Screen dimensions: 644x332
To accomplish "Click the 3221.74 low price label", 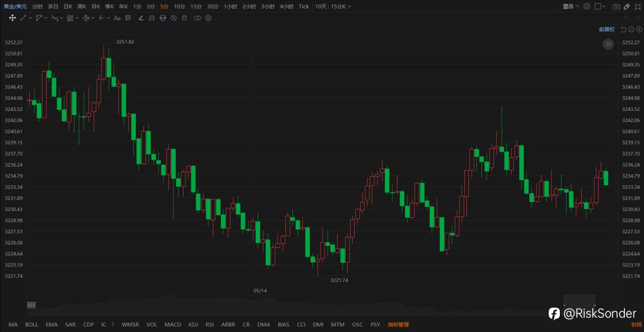I will [339, 280].
